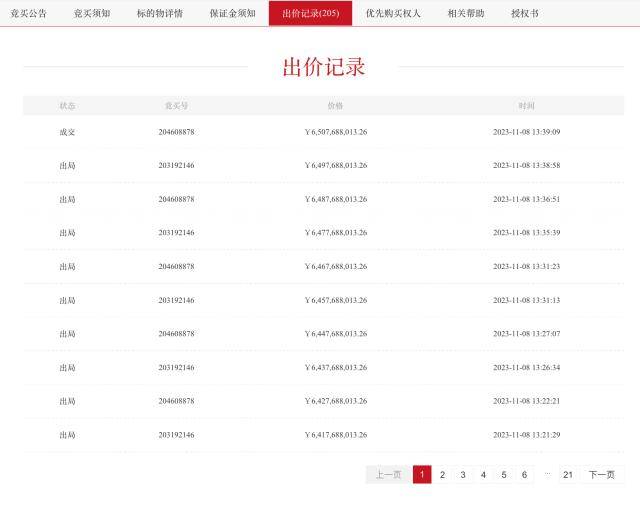The image size is (640, 524).
Task: Go to page 4 of records
Action: coord(483,475)
